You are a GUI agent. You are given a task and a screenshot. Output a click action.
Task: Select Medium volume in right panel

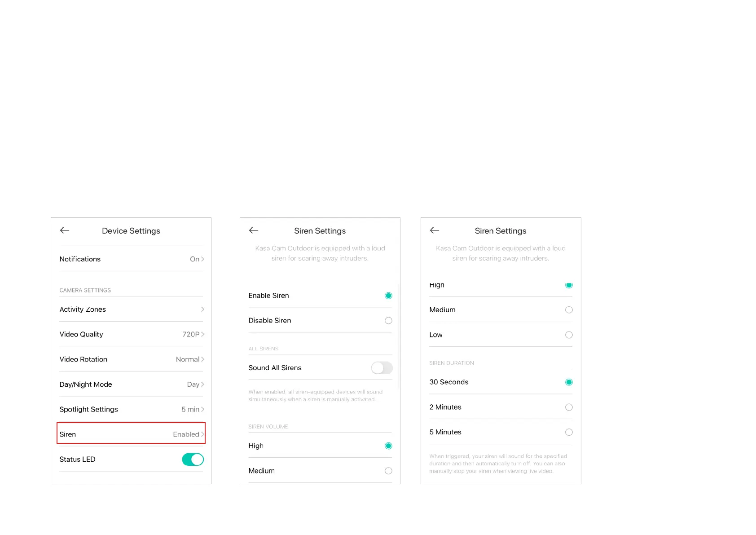(569, 310)
